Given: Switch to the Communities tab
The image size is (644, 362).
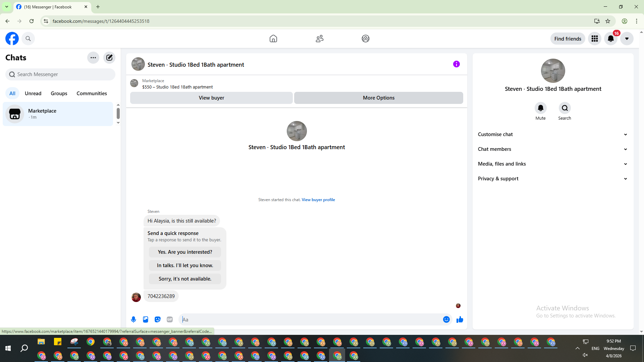Looking at the screenshot, I should click(92, 94).
